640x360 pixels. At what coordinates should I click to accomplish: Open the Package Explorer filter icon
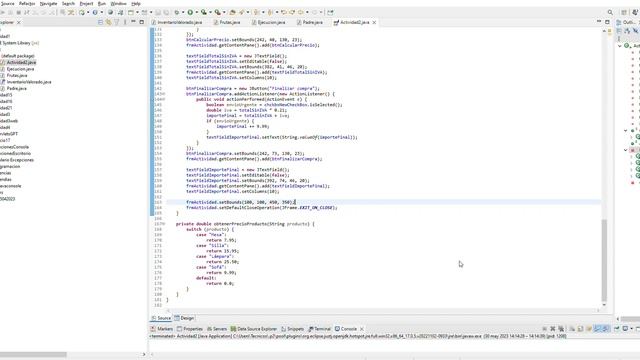tap(117, 22)
